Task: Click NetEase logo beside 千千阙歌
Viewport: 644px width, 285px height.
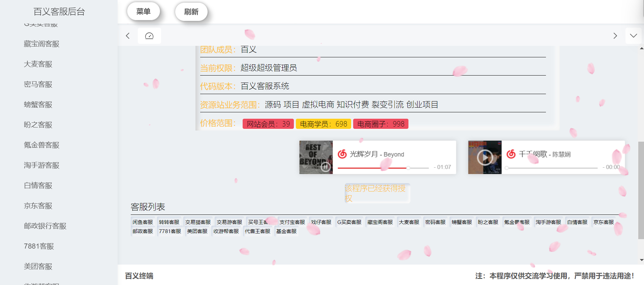Action: click(x=511, y=154)
